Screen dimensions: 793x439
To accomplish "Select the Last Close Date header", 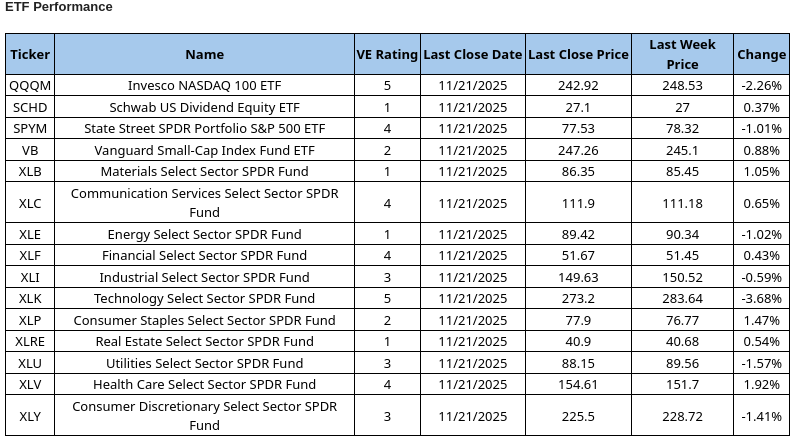I will [473, 54].
